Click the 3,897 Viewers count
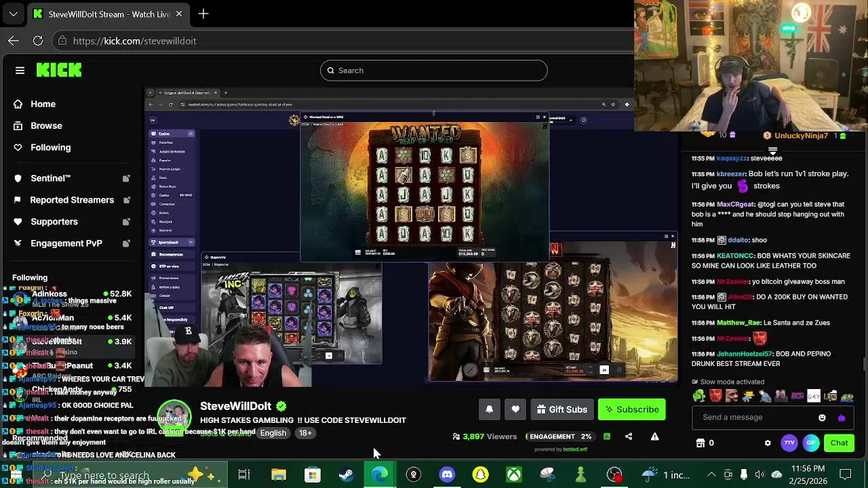 (485, 436)
